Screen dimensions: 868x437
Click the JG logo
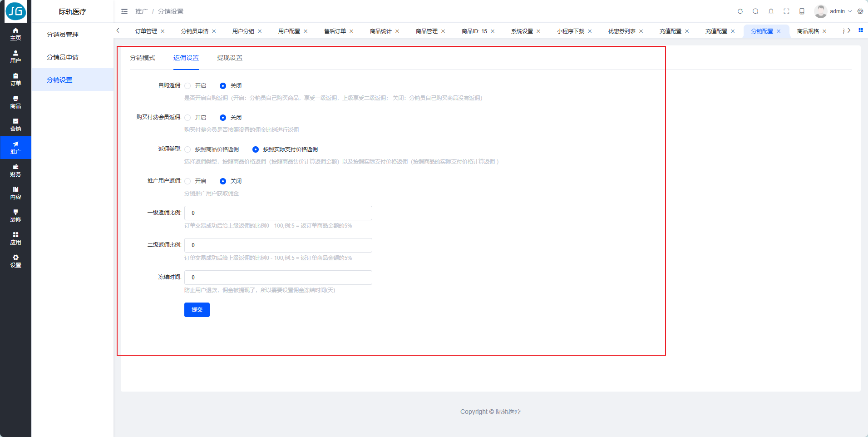(x=15, y=11)
